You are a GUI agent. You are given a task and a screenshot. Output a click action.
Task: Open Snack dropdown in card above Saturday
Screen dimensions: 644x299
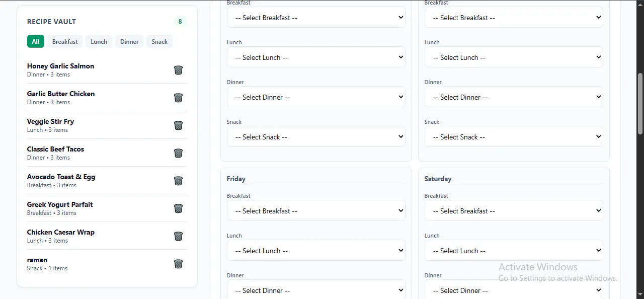pos(514,136)
